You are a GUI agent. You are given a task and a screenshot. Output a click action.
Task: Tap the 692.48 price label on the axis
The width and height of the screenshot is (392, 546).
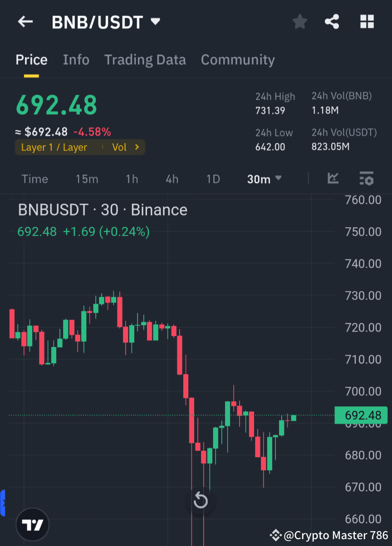pos(361,415)
